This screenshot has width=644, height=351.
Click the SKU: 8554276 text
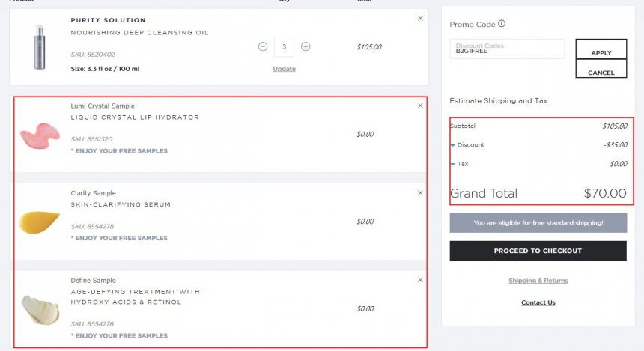[x=92, y=324]
